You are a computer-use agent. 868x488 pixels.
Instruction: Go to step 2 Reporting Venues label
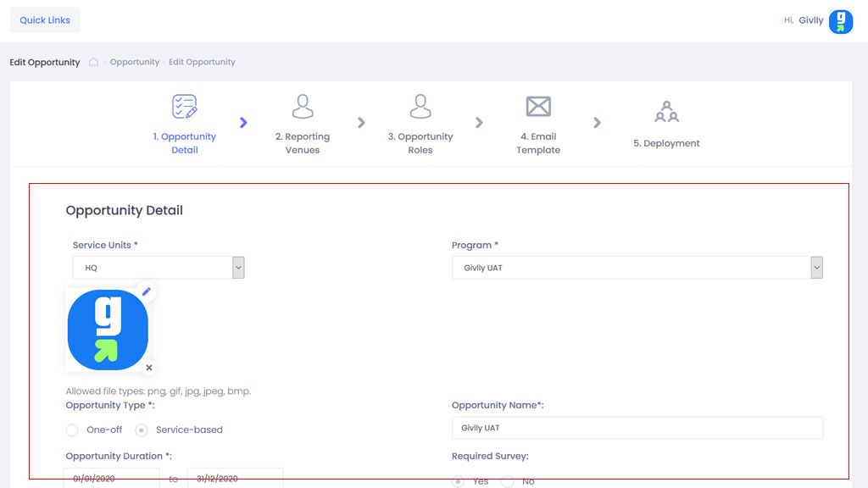[303, 143]
